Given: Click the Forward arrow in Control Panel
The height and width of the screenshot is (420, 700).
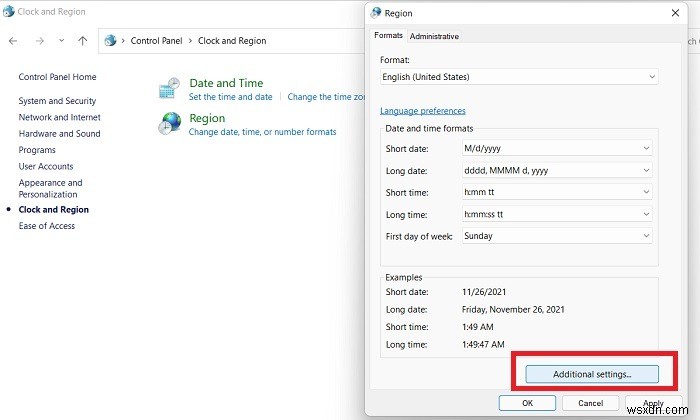Looking at the screenshot, I should (40, 41).
